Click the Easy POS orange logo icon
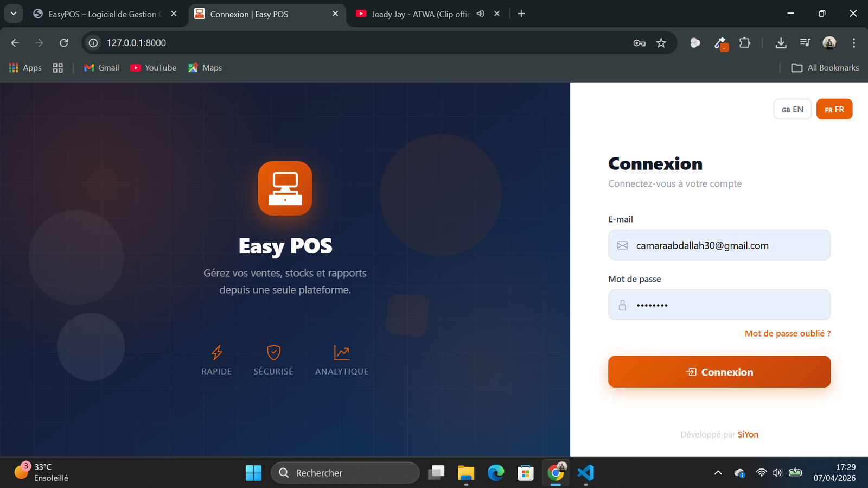Viewport: 868px width, 488px height. coord(285,188)
